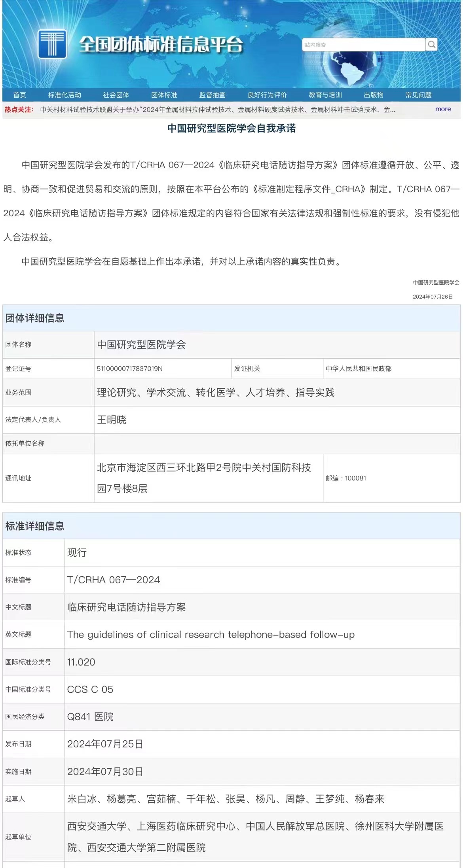Click inside the 站内搜索 search field
The image size is (463, 868).
[x=363, y=45]
